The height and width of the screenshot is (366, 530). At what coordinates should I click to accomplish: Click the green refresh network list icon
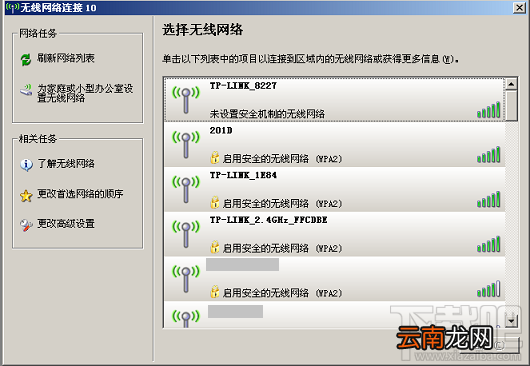click(x=26, y=60)
